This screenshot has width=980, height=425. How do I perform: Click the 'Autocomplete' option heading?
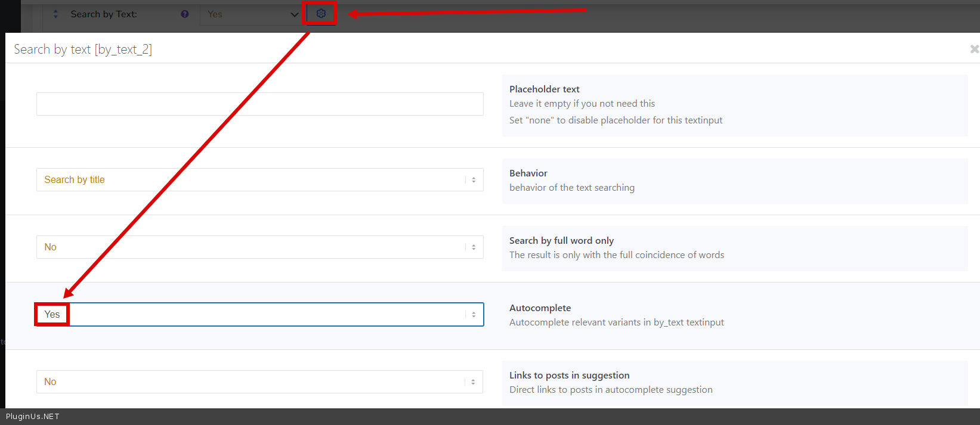pyautogui.click(x=540, y=308)
